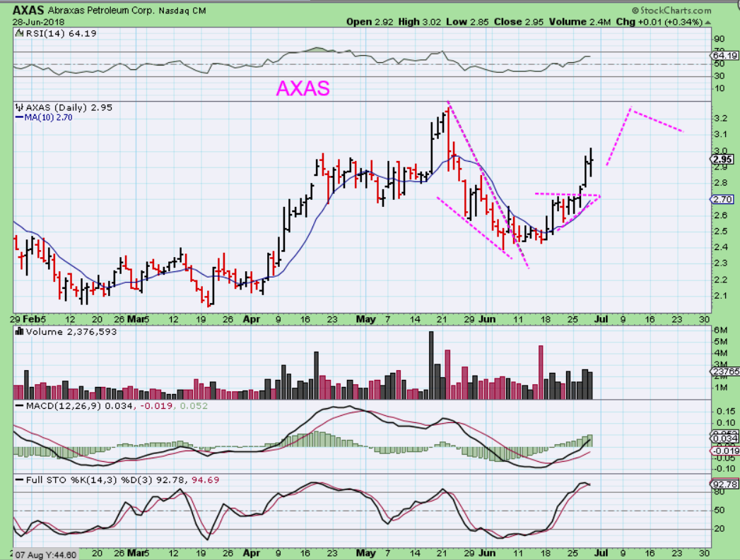Screen dimensions: 740x560
Task: Click the Full STO black line legend marker
Action: pyautogui.click(x=20, y=480)
